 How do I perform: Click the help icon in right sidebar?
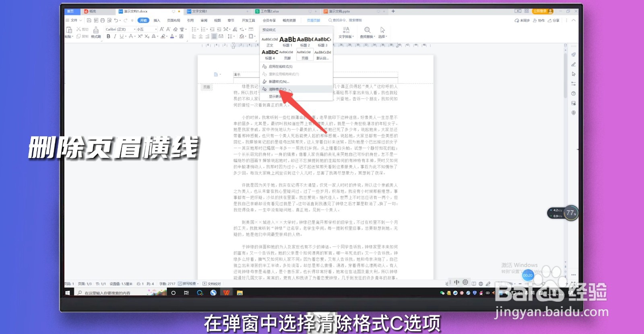coord(574,93)
